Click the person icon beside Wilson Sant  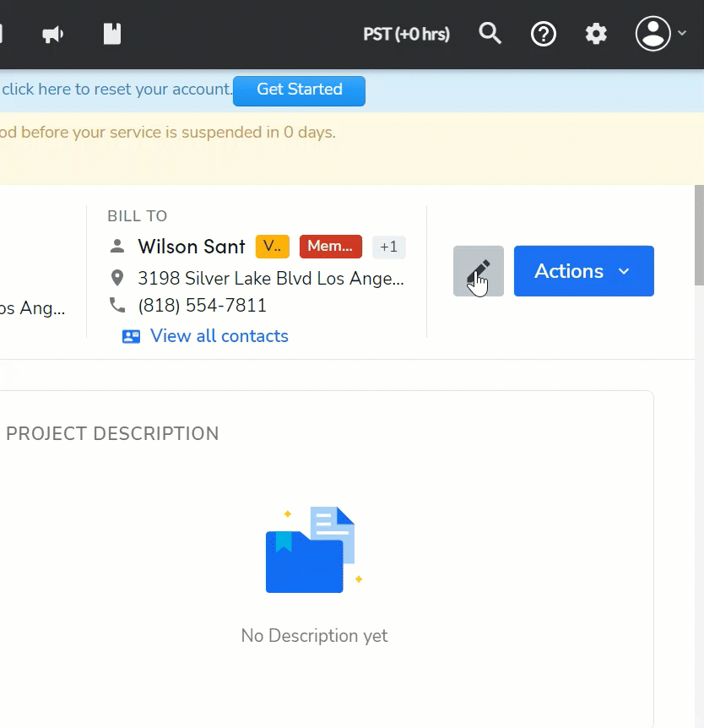(x=117, y=246)
